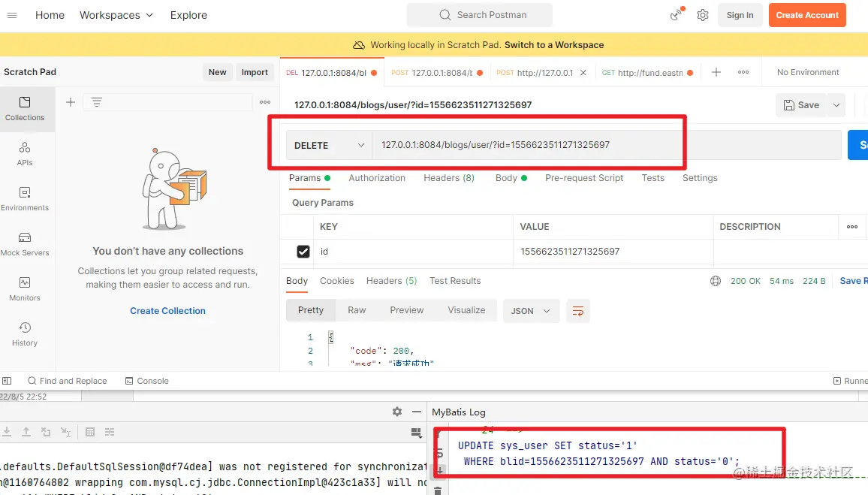
Task: Click the Create Collection link
Action: coord(167,311)
